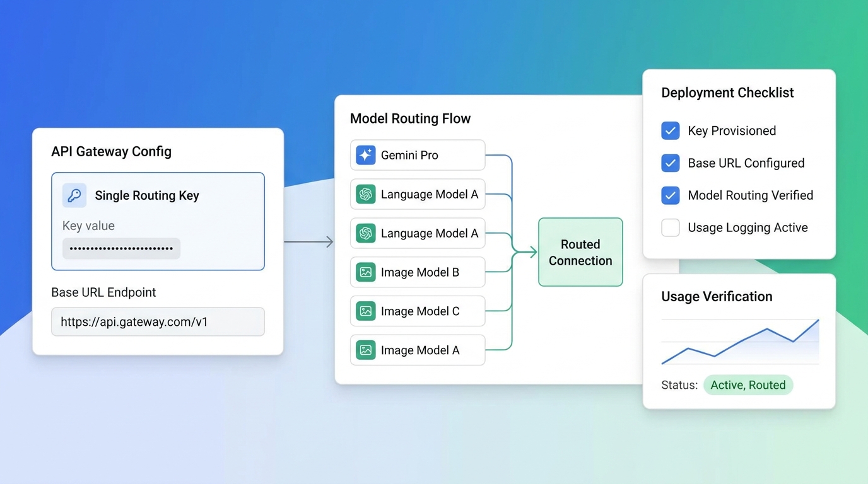Viewport: 868px width, 484px height.
Task: Click the Deployment Checklist title
Action: (x=727, y=93)
